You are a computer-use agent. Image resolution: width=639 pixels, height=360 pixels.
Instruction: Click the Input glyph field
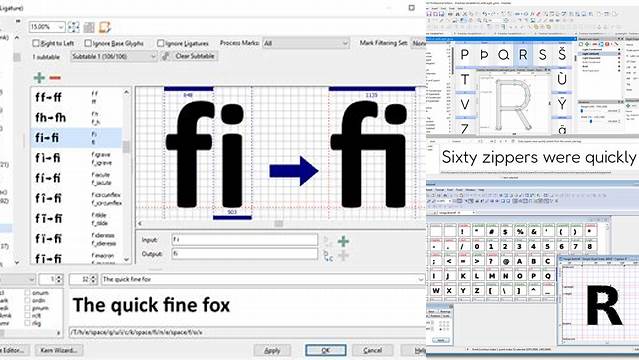(x=245, y=240)
